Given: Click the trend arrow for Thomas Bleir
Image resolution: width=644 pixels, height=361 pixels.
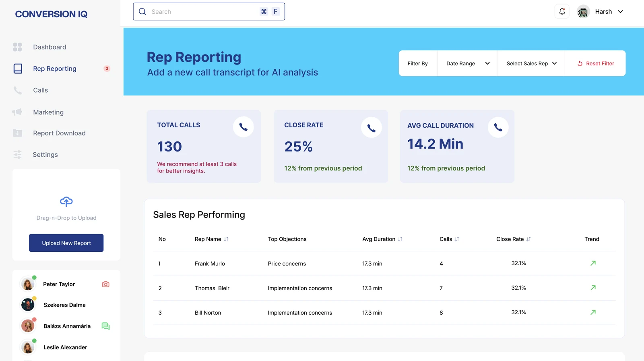Looking at the screenshot, I should (593, 288).
